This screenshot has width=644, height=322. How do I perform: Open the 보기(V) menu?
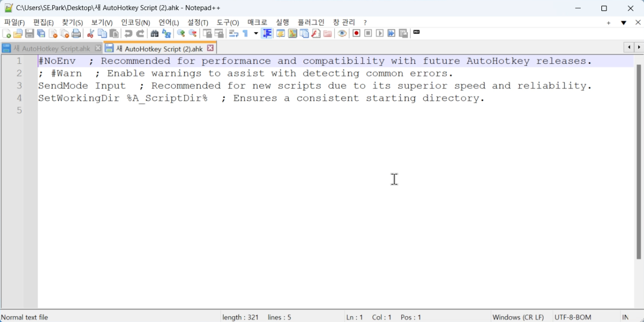tap(102, 23)
